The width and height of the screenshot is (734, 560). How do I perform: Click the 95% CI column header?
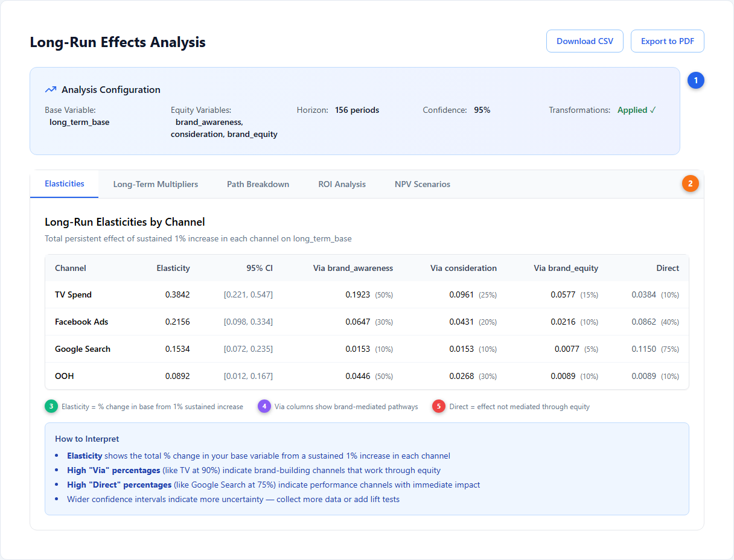click(x=260, y=268)
